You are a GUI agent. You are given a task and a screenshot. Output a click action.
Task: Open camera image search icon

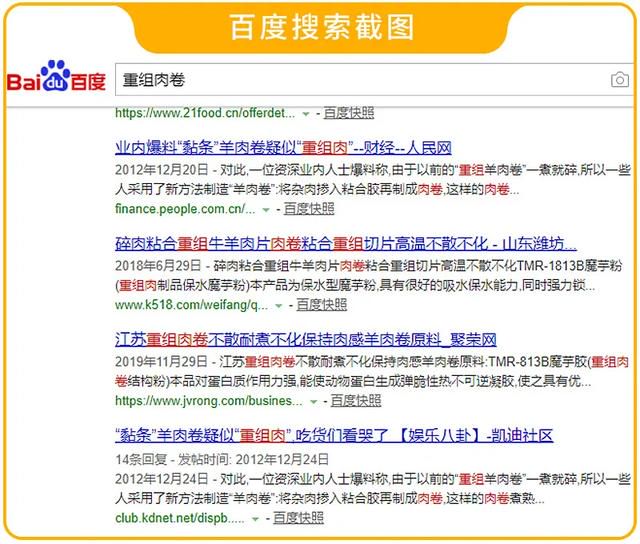point(619,80)
